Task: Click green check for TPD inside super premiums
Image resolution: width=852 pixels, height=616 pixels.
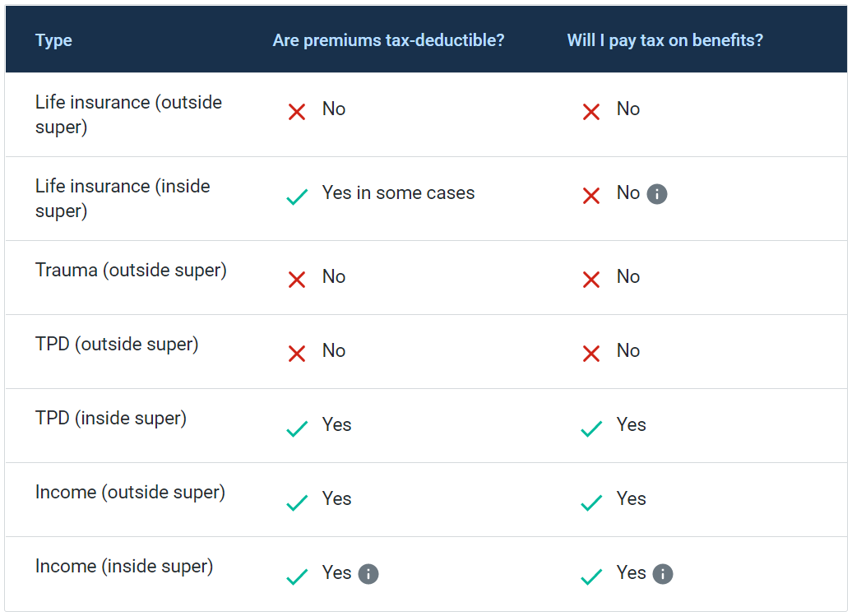Action: point(297,428)
